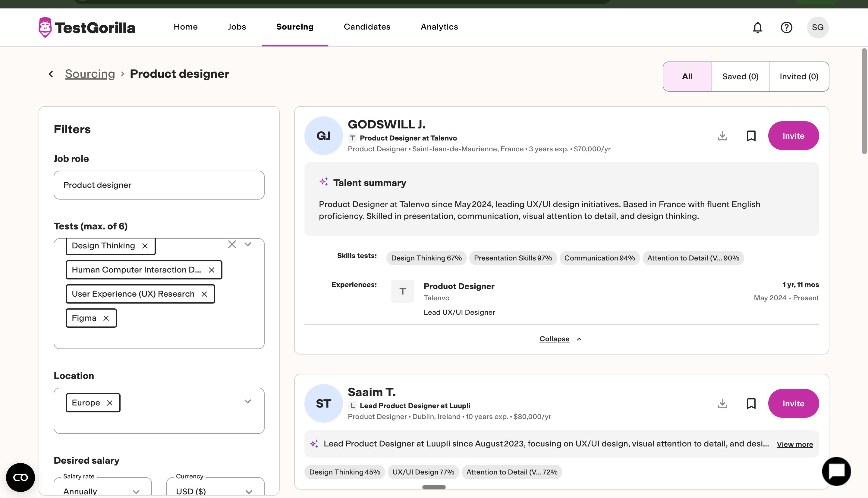
Task: Go to the Jobs menu
Action: [237, 27]
